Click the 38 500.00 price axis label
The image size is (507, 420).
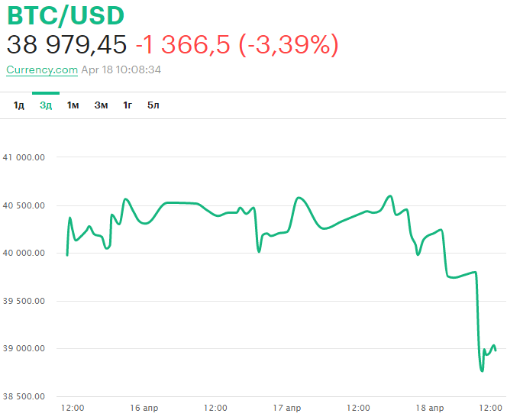(25, 396)
